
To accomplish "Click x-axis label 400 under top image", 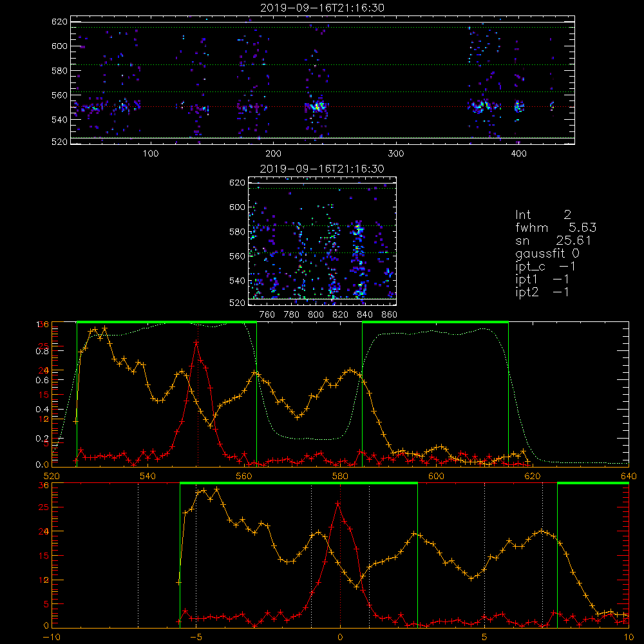I will tap(518, 153).
